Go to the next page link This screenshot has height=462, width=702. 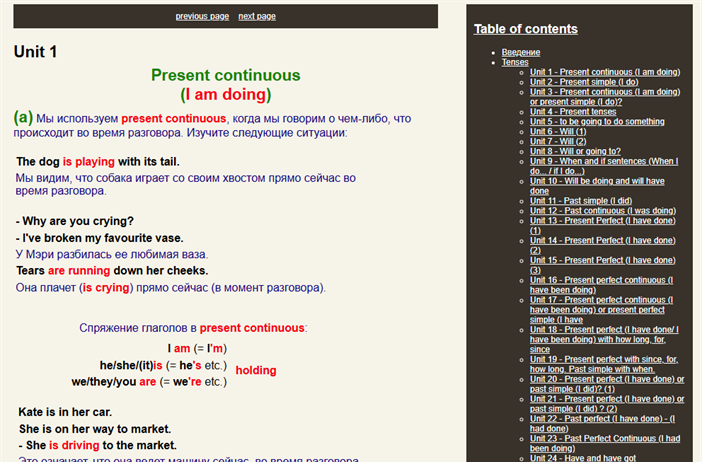(257, 16)
